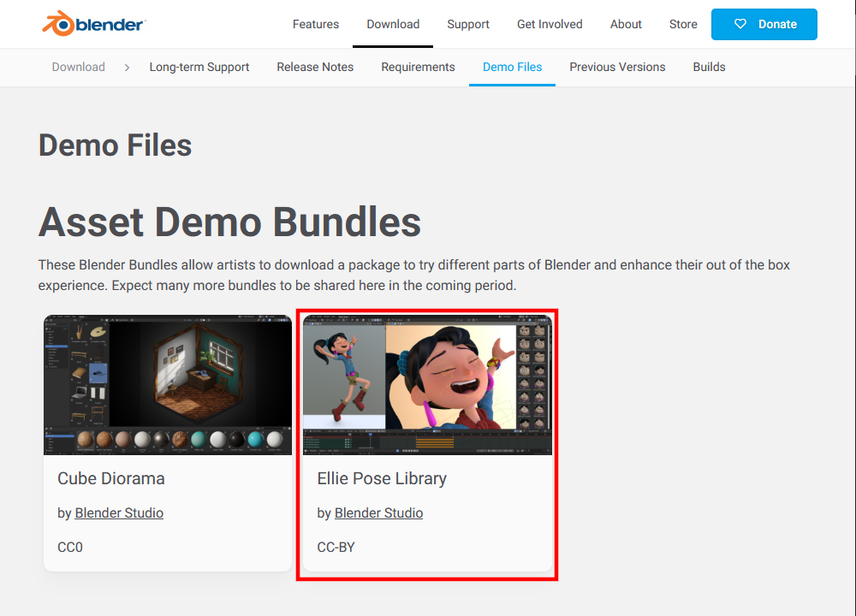The width and height of the screenshot is (856, 616).
Task: Click the CC0 license text
Action: (70, 548)
